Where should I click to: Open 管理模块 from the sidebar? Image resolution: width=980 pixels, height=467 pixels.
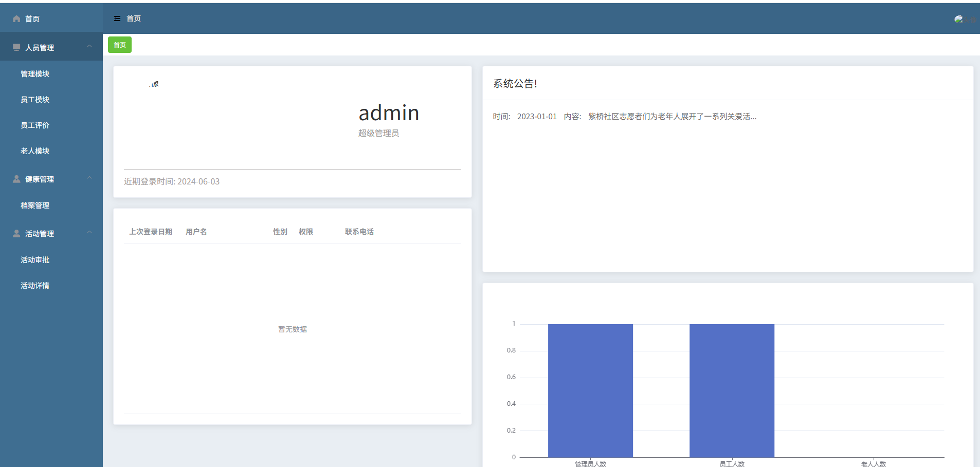[35, 74]
